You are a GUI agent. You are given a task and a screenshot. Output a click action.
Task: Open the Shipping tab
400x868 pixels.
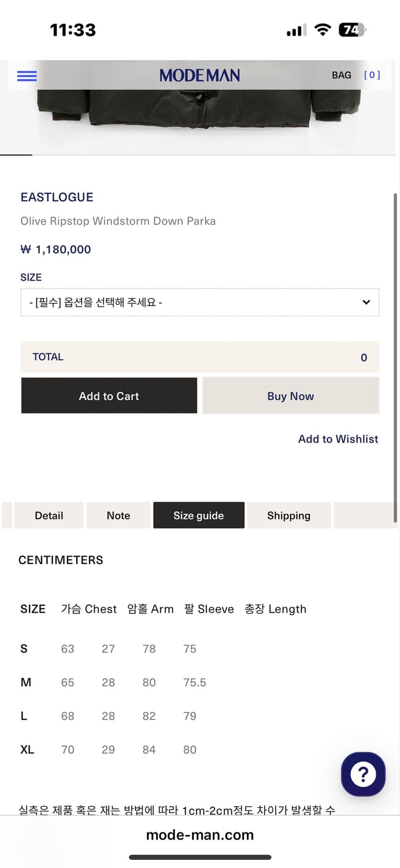(x=288, y=516)
